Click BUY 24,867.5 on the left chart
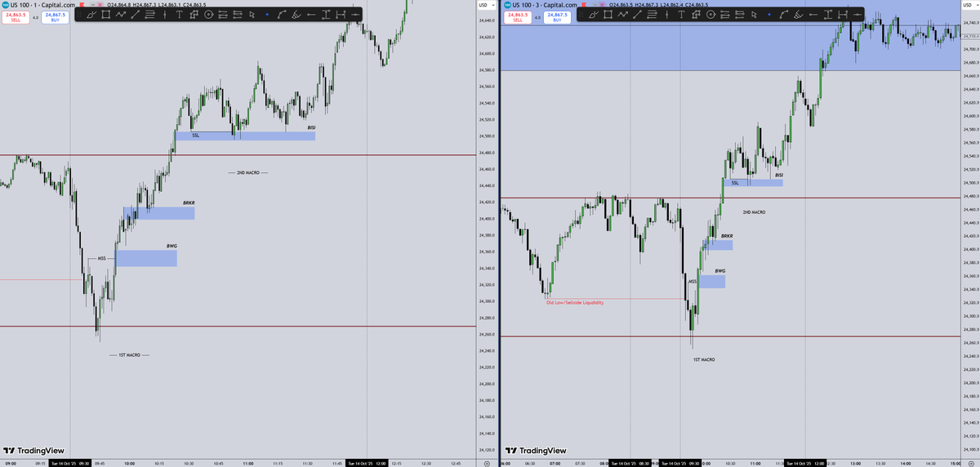Image resolution: width=980 pixels, height=467 pixels. pos(56,17)
